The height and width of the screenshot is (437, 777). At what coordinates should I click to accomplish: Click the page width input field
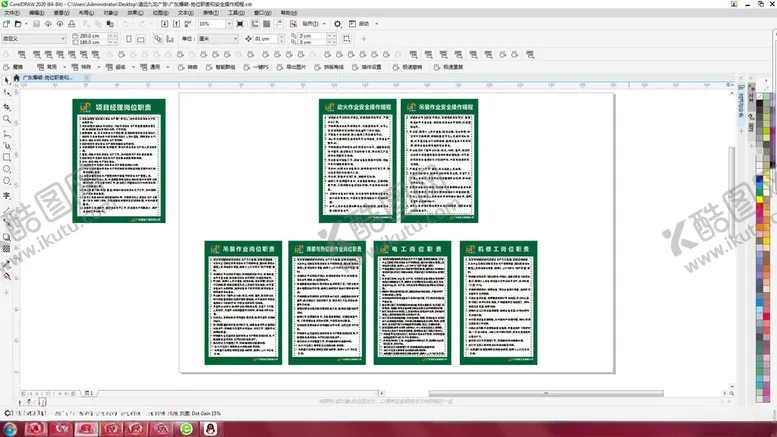91,36
